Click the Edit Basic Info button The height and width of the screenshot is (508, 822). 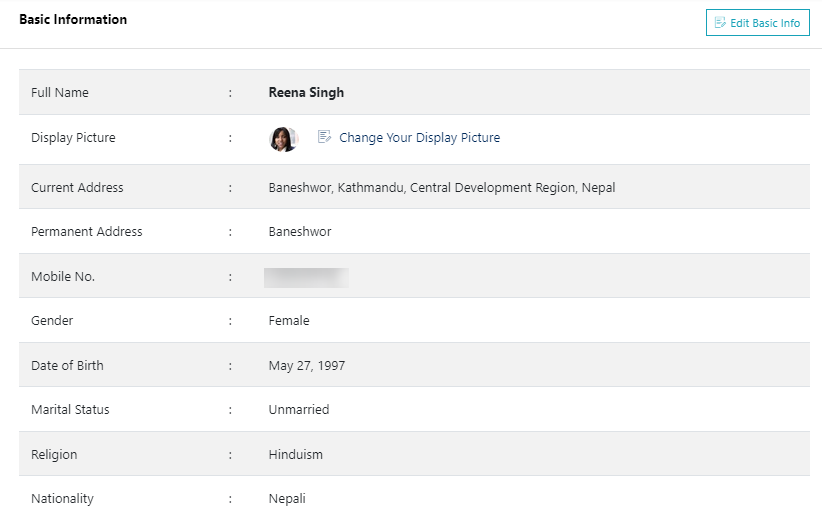[x=757, y=23]
